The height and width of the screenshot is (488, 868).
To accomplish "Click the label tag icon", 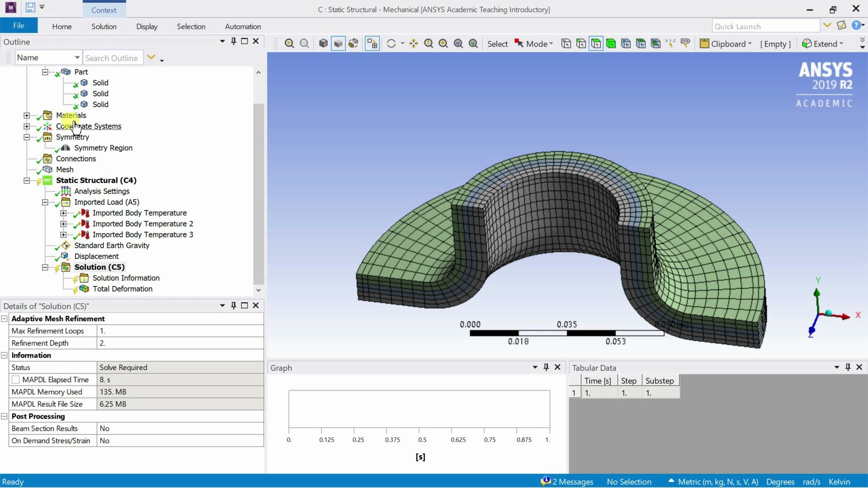I will [685, 43].
